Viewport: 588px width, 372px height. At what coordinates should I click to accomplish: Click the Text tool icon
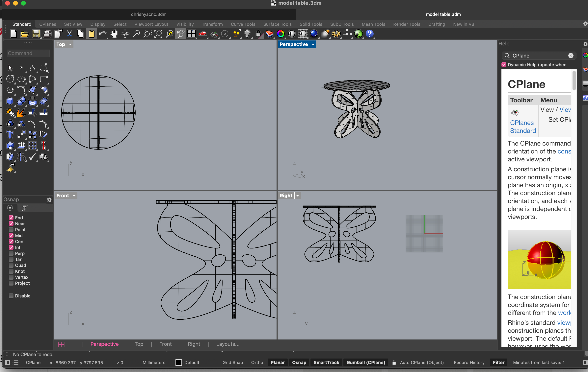tap(10, 134)
